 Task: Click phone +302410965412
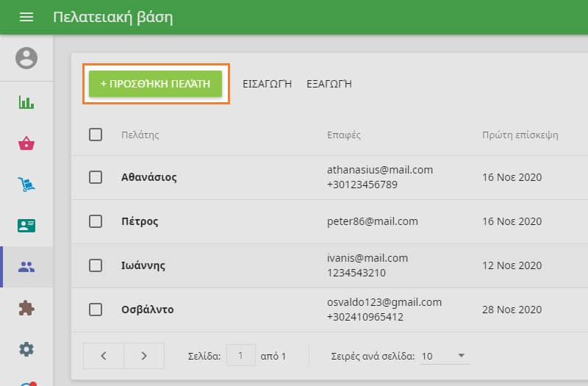365,317
